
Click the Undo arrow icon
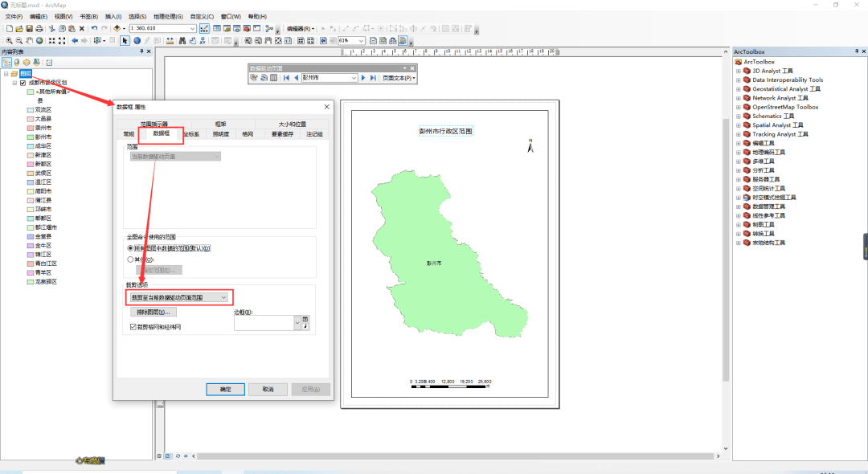pyautogui.click(x=94, y=29)
